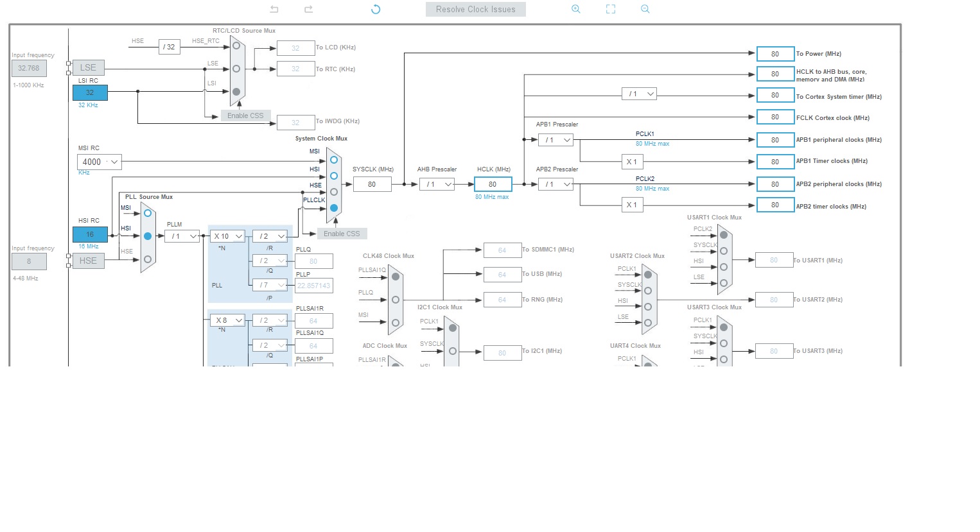Select SYSCLK on USART1 Clock Mux

pyautogui.click(x=724, y=251)
